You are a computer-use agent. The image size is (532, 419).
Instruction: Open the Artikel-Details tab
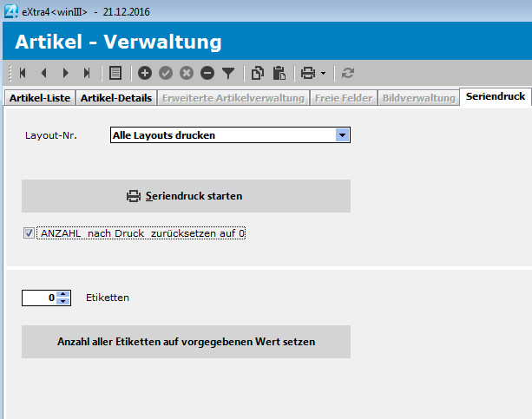116,98
